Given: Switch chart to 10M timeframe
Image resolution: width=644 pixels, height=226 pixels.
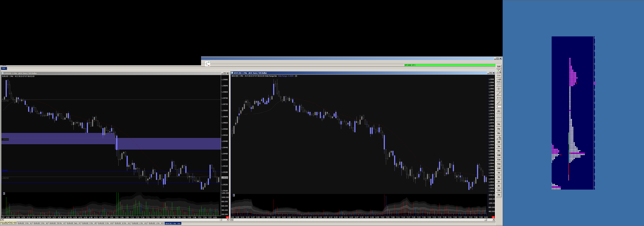Looking at the screenshot, I should (499, 155).
